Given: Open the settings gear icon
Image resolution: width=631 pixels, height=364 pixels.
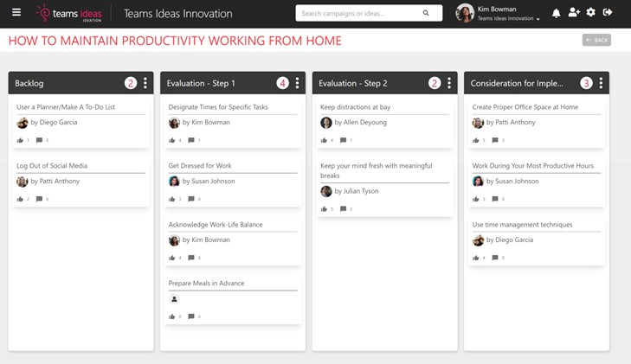Looking at the screenshot, I should (591, 13).
